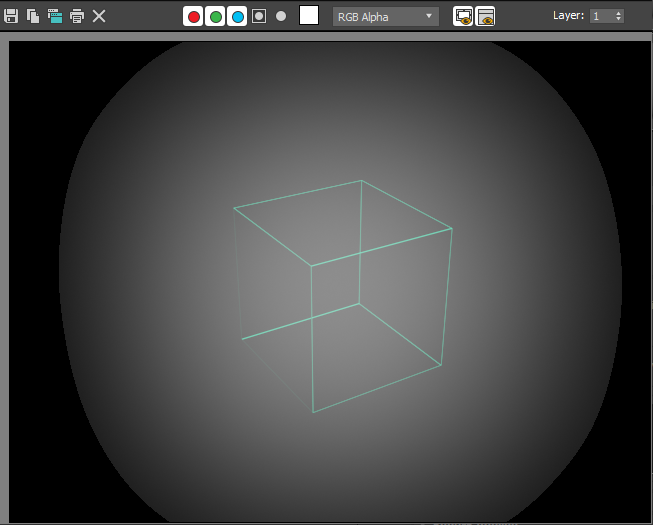Toggle the monochrome display

pyautogui.click(x=281, y=16)
